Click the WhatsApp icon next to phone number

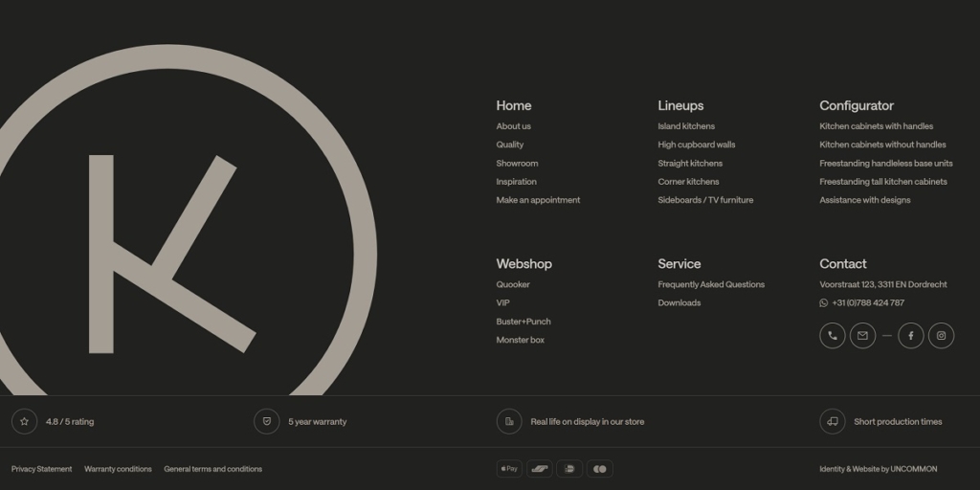click(824, 303)
